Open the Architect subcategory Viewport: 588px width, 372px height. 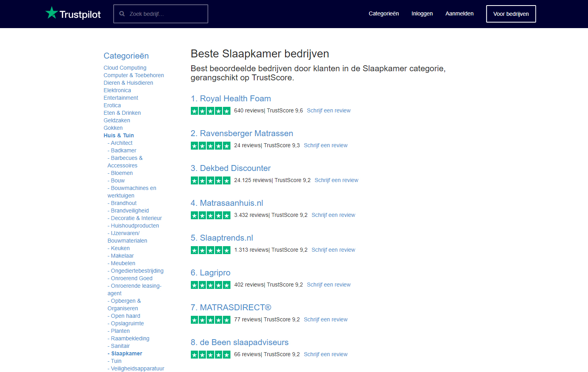[x=120, y=143]
